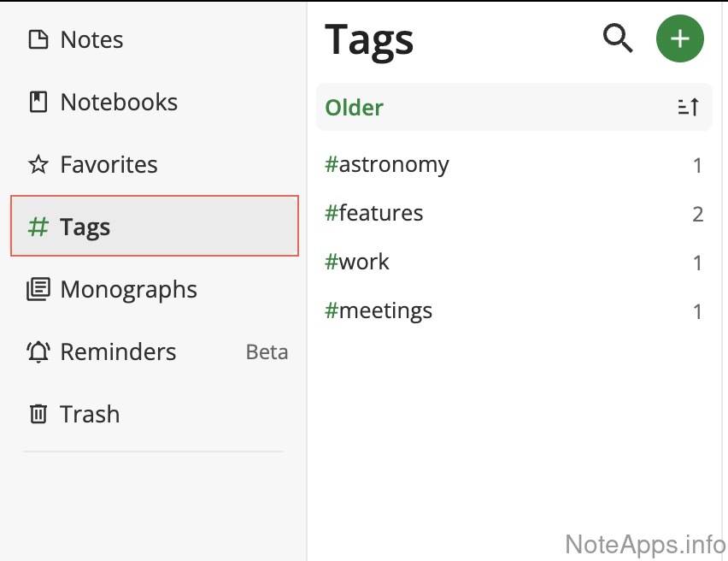The height and width of the screenshot is (561, 728).
Task: Open Reminders via Beta label
Action: click(267, 352)
